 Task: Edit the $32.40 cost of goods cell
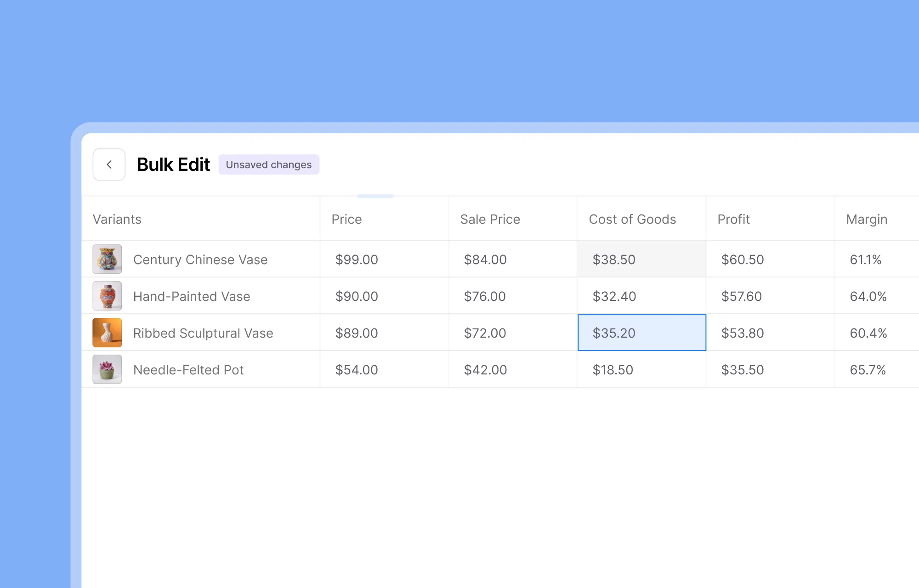642,296
